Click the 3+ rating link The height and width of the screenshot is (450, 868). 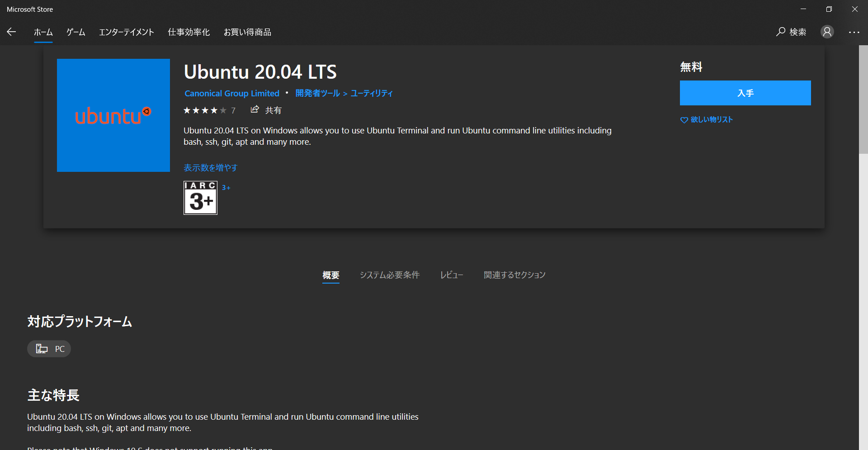click(226, 188)
